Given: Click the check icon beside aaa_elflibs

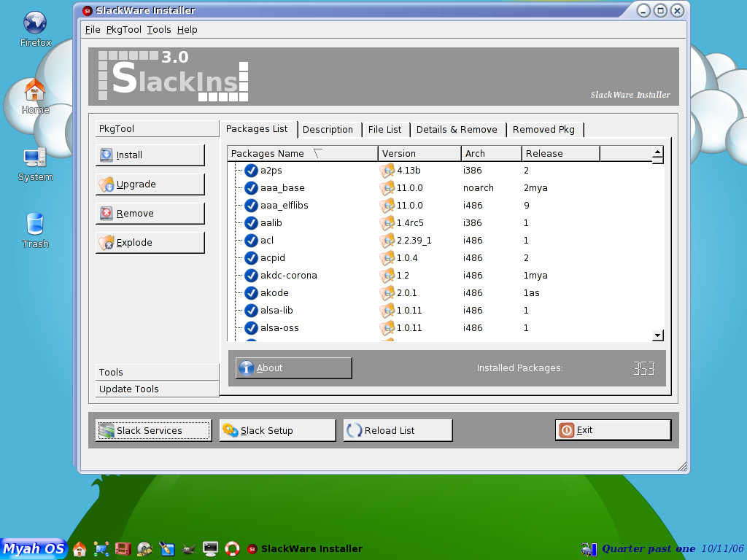Looking at the screenshot, I should click(251, 206).
